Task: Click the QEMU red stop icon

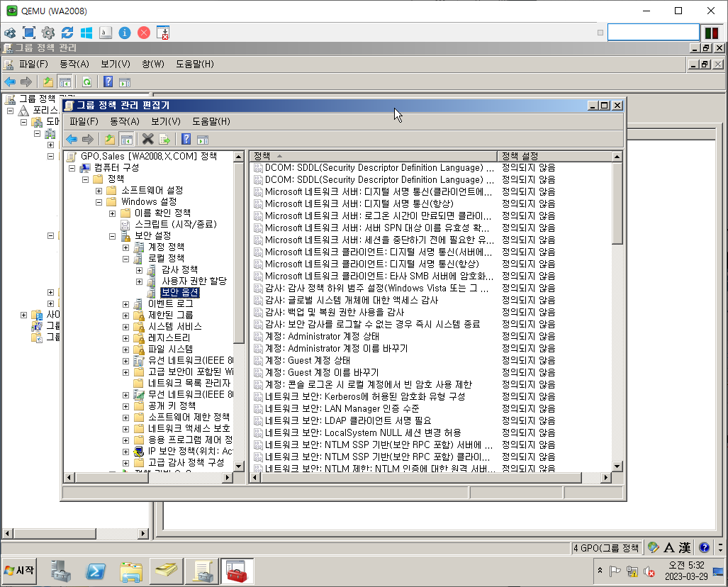Action: (x=144, y=33)
